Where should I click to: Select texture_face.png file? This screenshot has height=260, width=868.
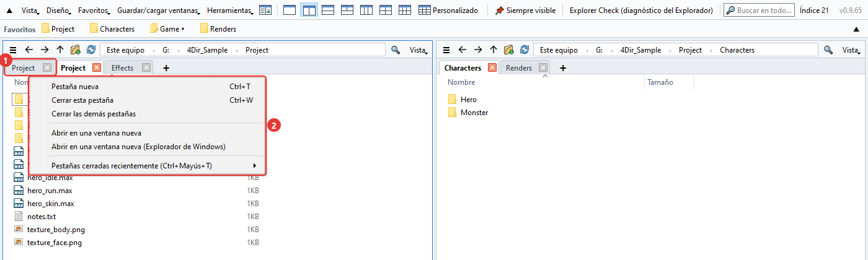(55, 243)
